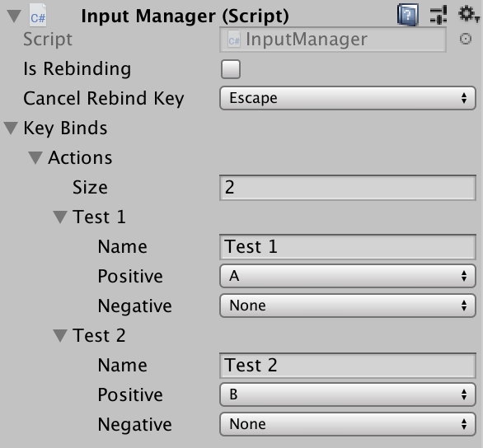Collapse the Test 2 element foldout

pyautogui.click(x=60, y=336)
